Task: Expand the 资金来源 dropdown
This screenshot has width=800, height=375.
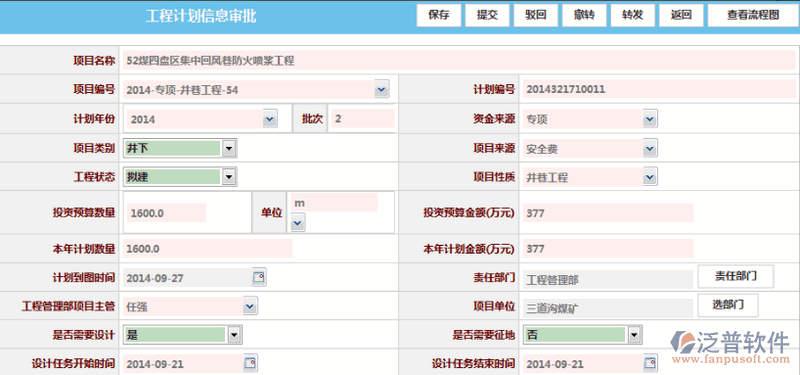Action: click(x=649, y=119)
